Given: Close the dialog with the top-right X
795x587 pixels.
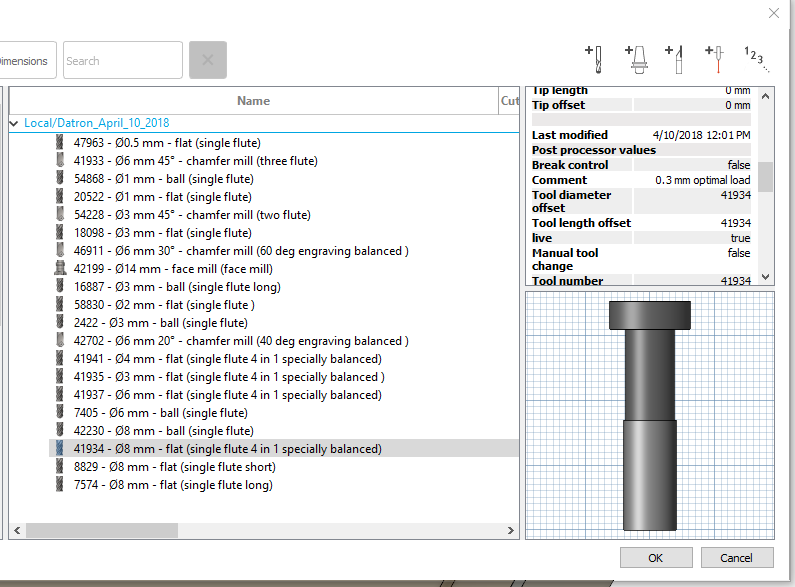Looking at the screenshot, I should [x=774, y=13].
